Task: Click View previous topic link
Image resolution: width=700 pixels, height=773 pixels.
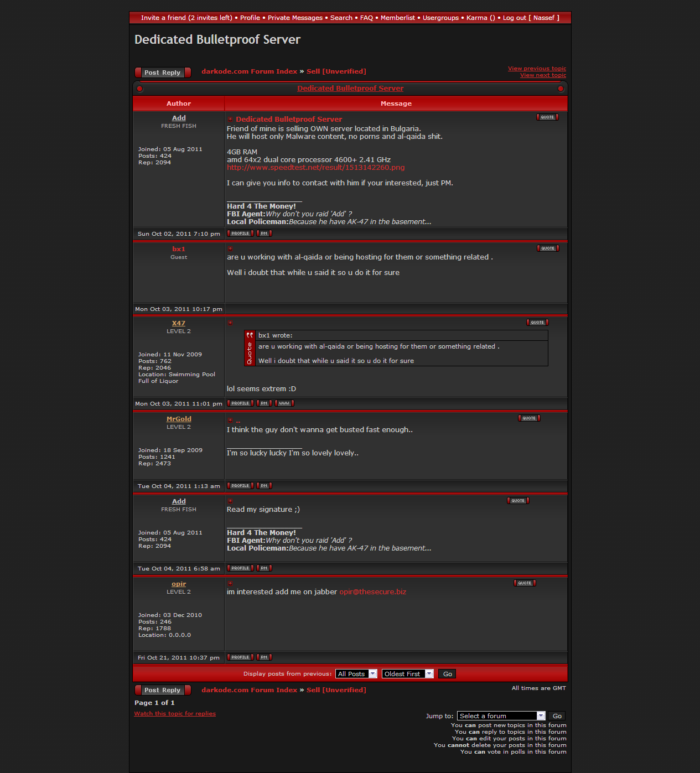Action: (x=537, y=69)
